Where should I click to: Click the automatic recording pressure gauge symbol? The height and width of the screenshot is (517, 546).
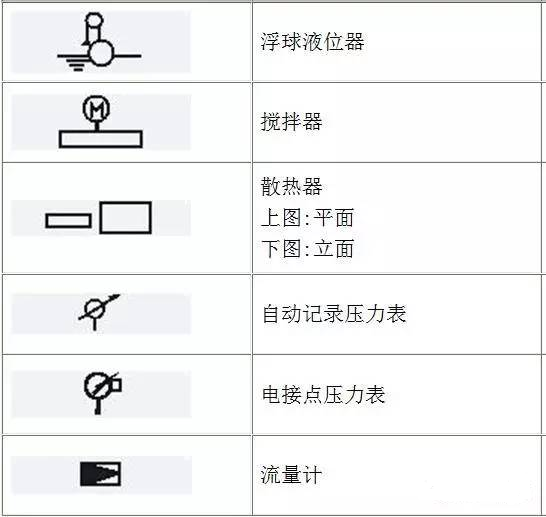(99, 312)
